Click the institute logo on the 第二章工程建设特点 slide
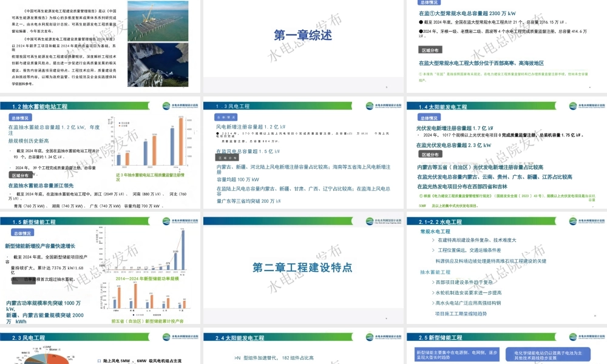 (383, 221)
